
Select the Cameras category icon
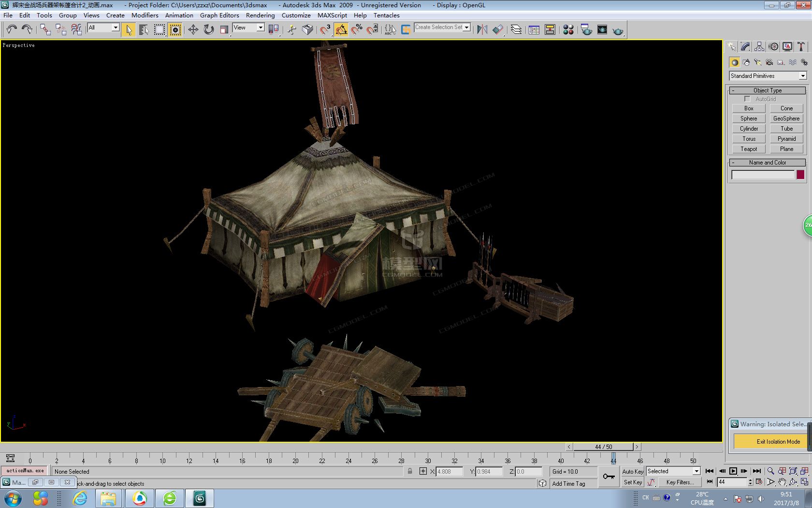pos(769,62)
